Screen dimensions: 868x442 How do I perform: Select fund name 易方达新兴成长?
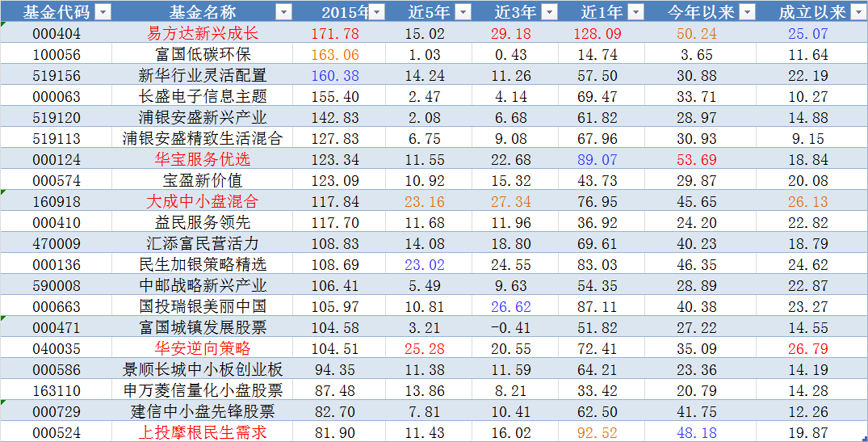point(203,33)
